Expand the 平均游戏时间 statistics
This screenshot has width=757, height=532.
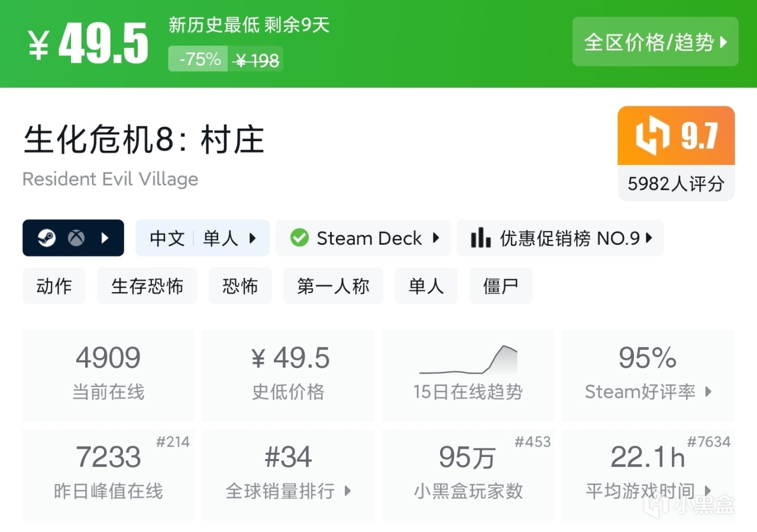pyautogui.click(x=648, y=474)
